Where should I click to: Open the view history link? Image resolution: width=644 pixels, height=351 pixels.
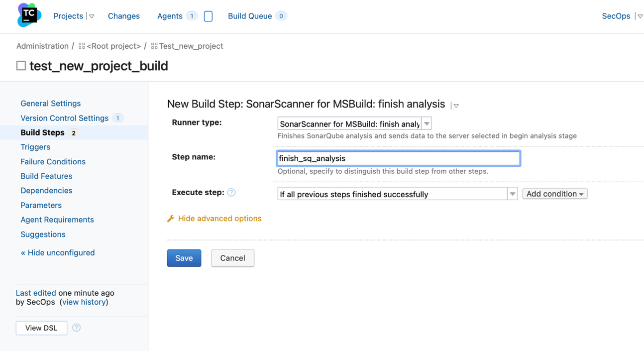(x=84, y=302)
